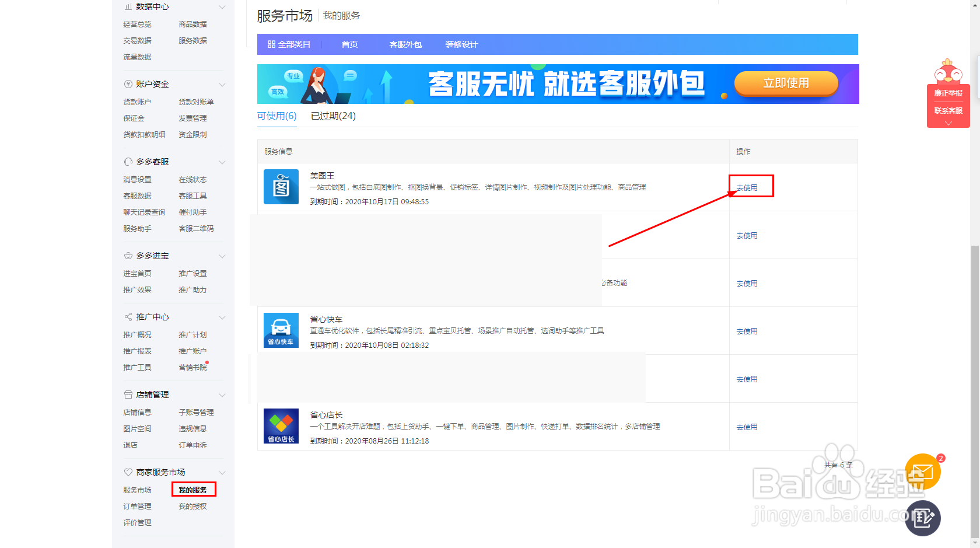This screenshot has width=980, height=548.
Task: Switch to the 已过期(24) tab
Action: (333, 116)
